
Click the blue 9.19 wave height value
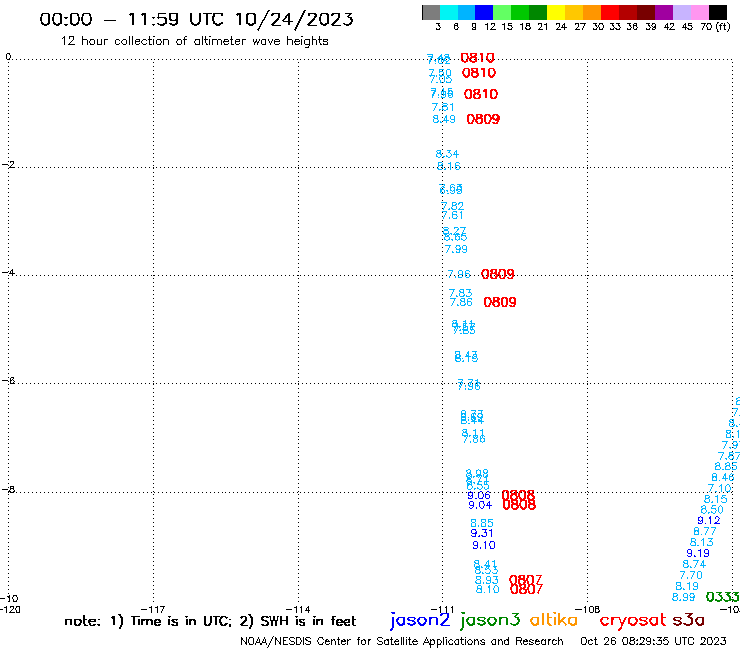coord(698,554)
